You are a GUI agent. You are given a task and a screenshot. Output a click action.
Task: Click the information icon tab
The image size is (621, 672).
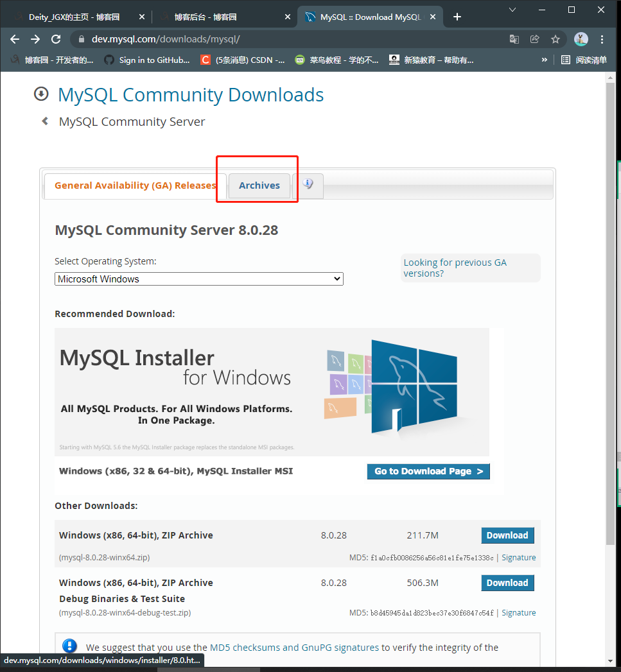pos(308,184)
